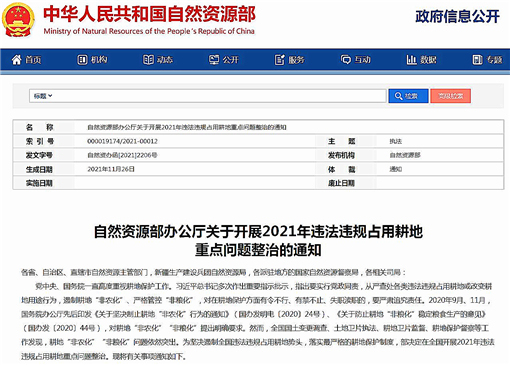The width and height of the screenshot is (510, 365).
Task: Click the 发布机构 value 自然资源部
Action: 405,155
